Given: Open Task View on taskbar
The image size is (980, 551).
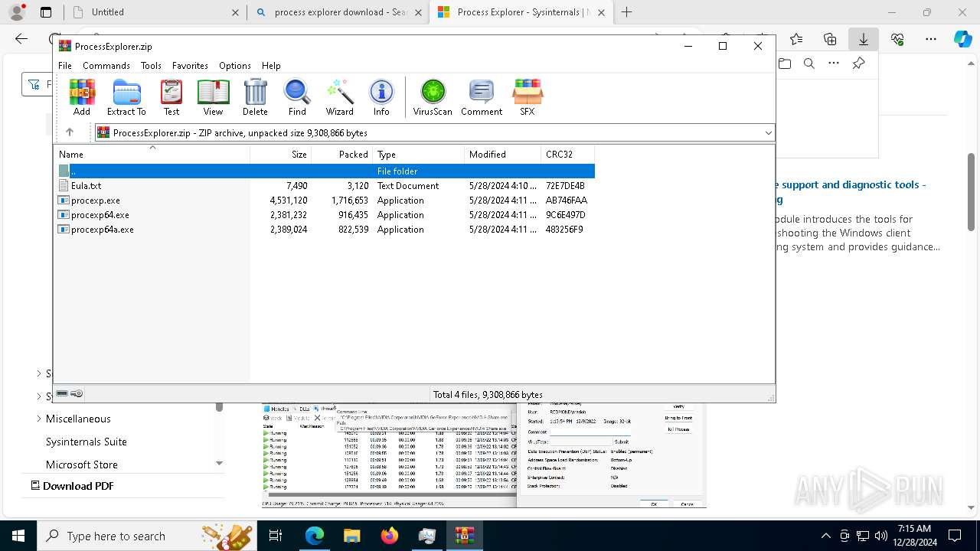Looking at the screenshot, I should click(x=276, y=536).
